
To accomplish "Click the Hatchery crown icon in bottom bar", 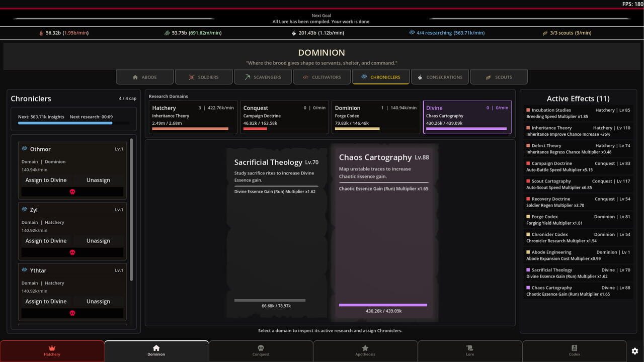I will point(52,348).
